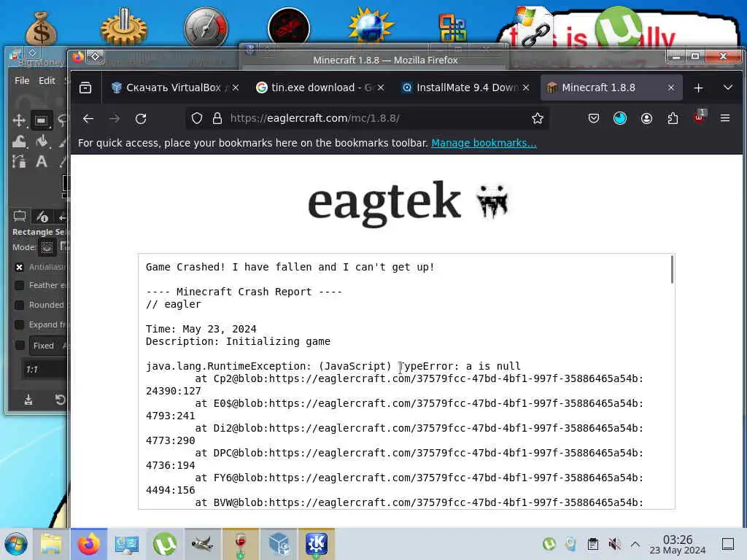Show hidden system tray icons
747x560 pixels.
pos(635,544)
